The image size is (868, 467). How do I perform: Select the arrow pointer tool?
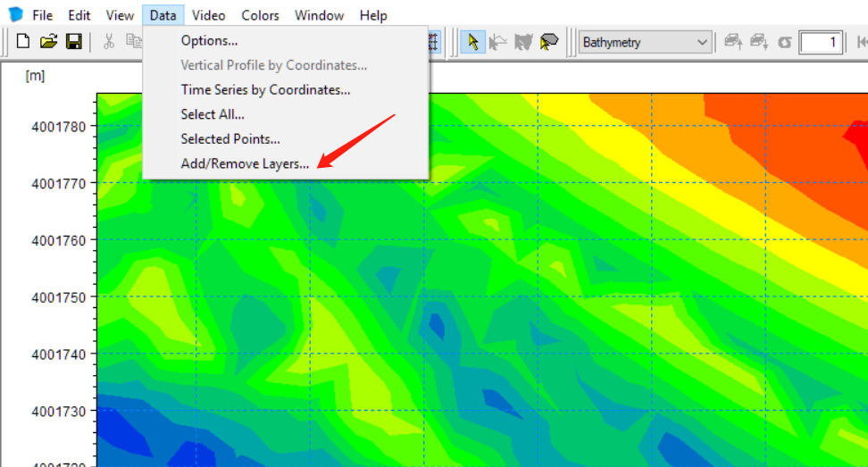[x=472, y=42]
